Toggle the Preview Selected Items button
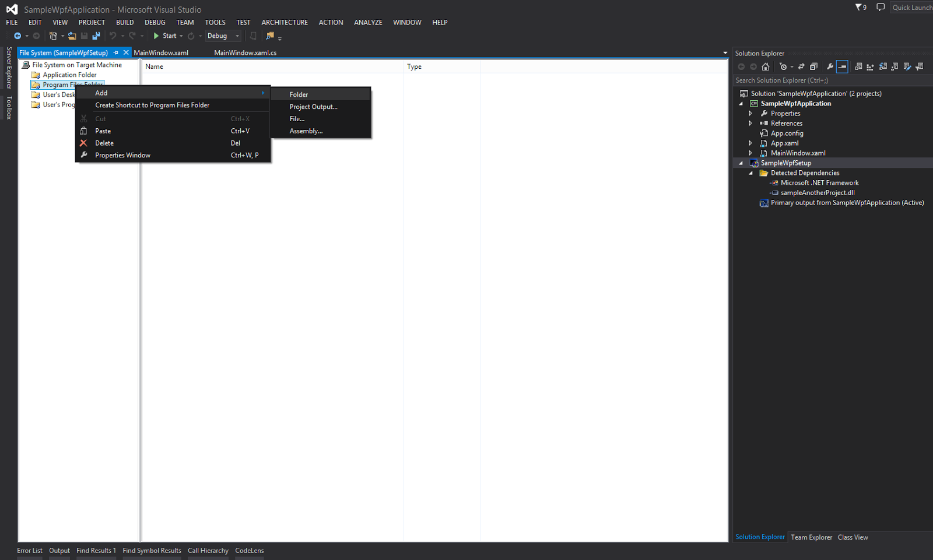The image size is (933, 560). point(842,66)
